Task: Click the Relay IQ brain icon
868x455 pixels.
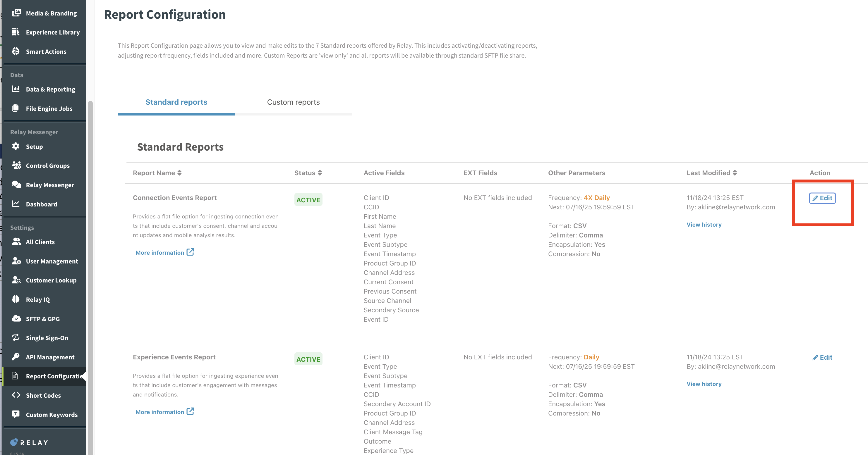Action: [16, 299]
